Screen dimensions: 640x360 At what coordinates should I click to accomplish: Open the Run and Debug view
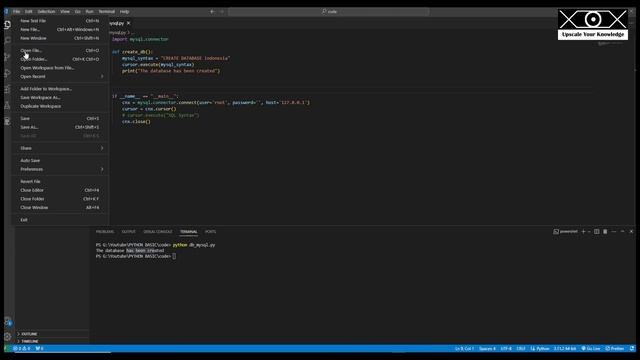[7, 73]
